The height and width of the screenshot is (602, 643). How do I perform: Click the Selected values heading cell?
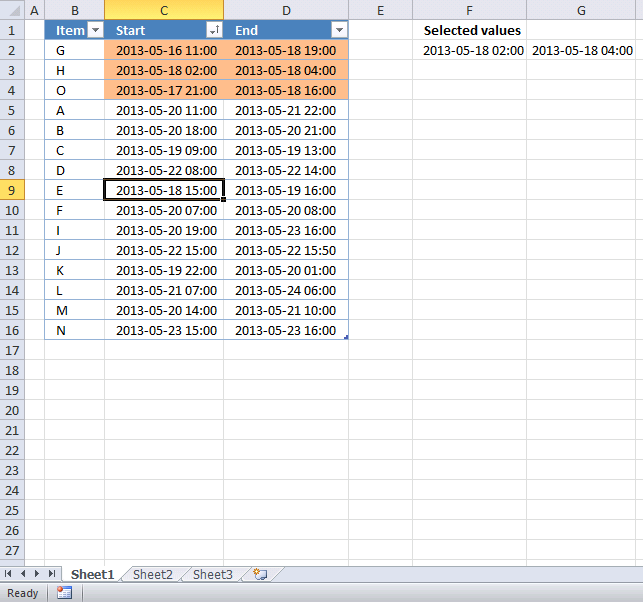(x=470, y=30)
